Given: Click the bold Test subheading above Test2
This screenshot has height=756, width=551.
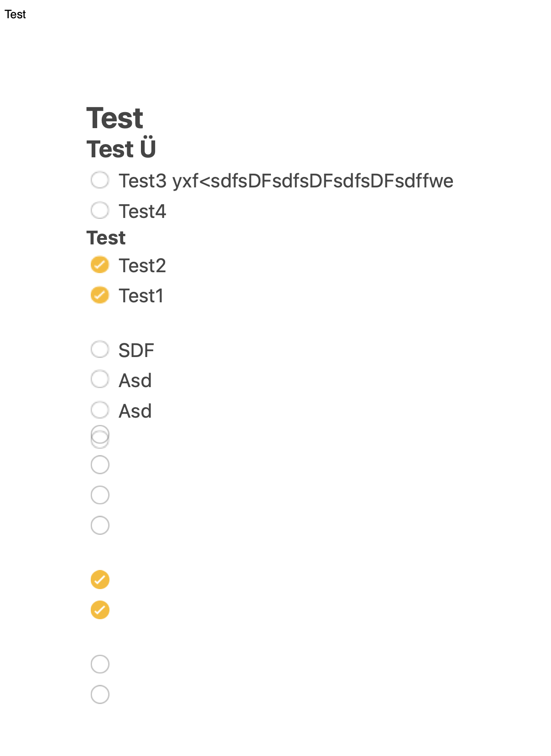Looking at the screenshot, I should (x=106, y=238).
